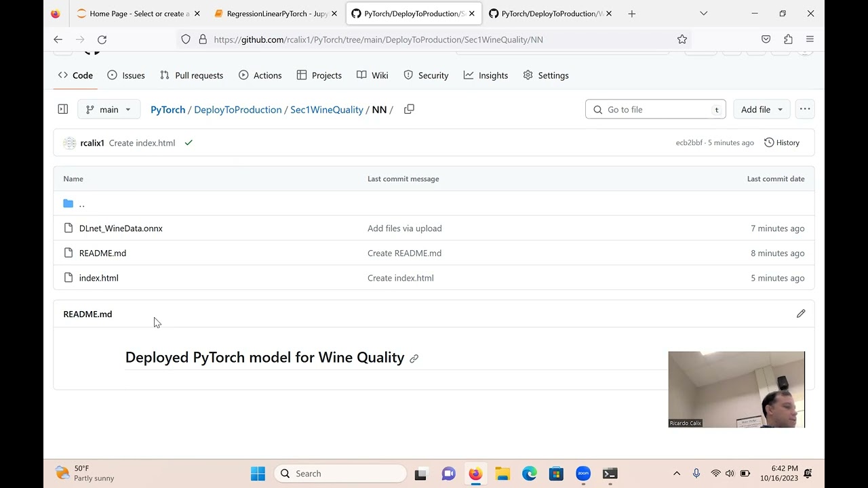
Task: Switch to Projects tab
Action: [x=319, y=75]
